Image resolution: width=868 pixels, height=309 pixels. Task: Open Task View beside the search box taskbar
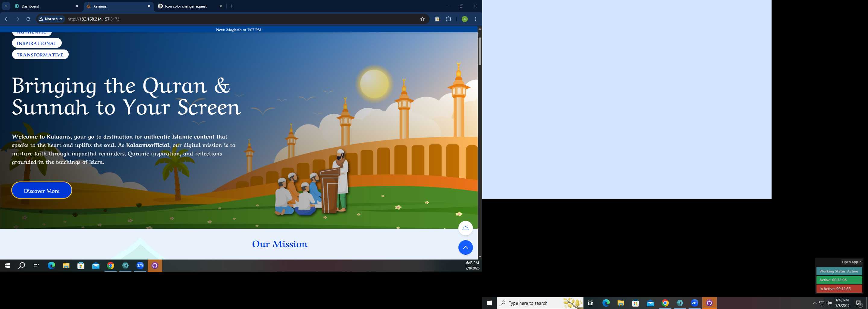click(x=591, y=303)
